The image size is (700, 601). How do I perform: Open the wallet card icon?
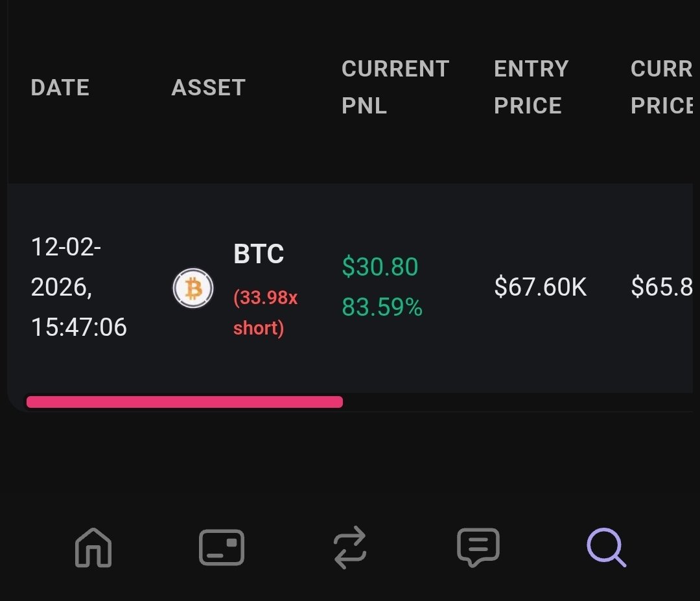(222, 547)
